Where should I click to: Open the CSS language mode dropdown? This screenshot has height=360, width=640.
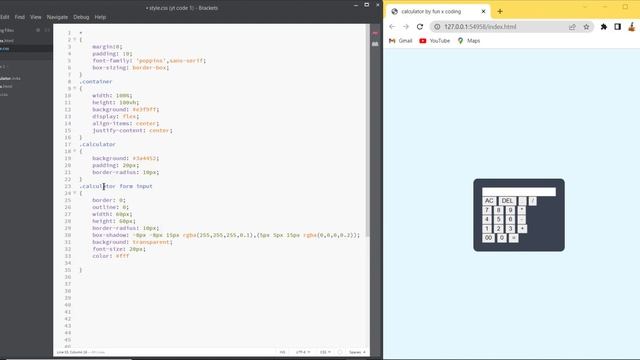coord(325,352)
